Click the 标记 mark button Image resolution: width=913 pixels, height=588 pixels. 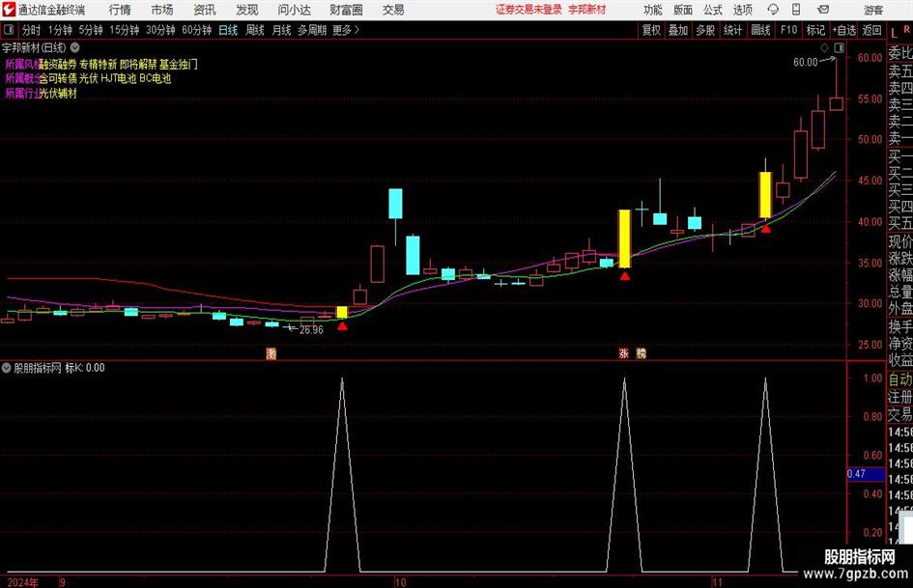click(815, 30)
